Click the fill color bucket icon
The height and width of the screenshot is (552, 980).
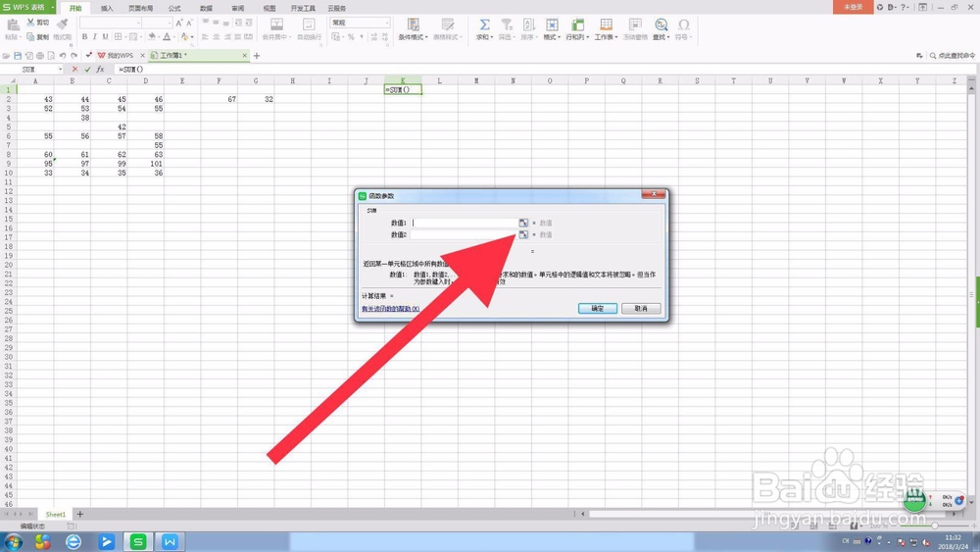click(x=152, y=37)
